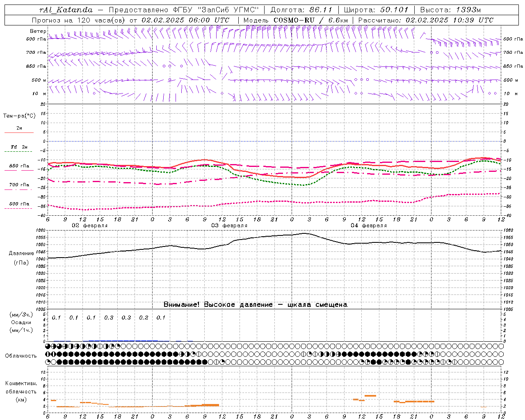The height and width of the screenshot is (420, 525).
Task: Click the (км) unit label
Action: click(x=21, y=399)
